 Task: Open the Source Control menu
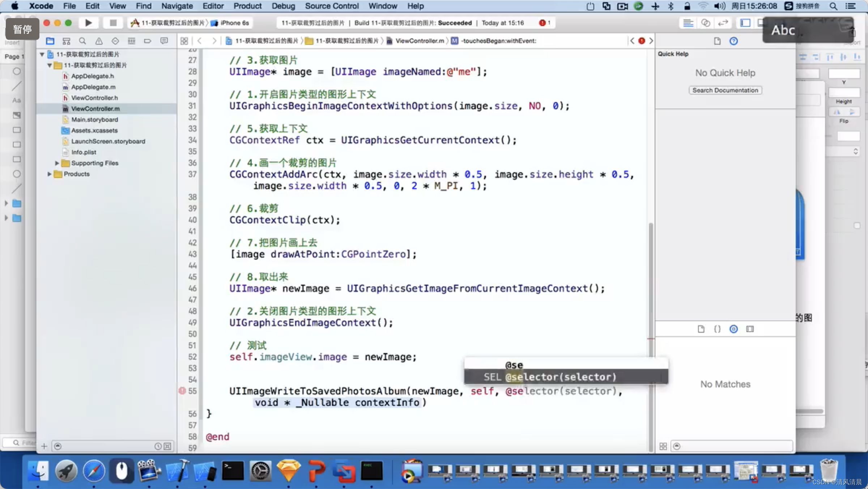point(331,6)
